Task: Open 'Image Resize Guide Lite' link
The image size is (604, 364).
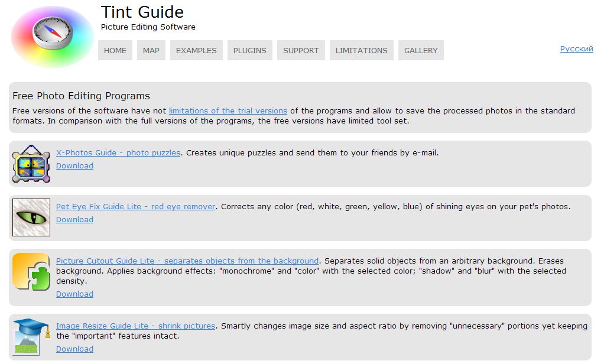Action: coord(135,326)
